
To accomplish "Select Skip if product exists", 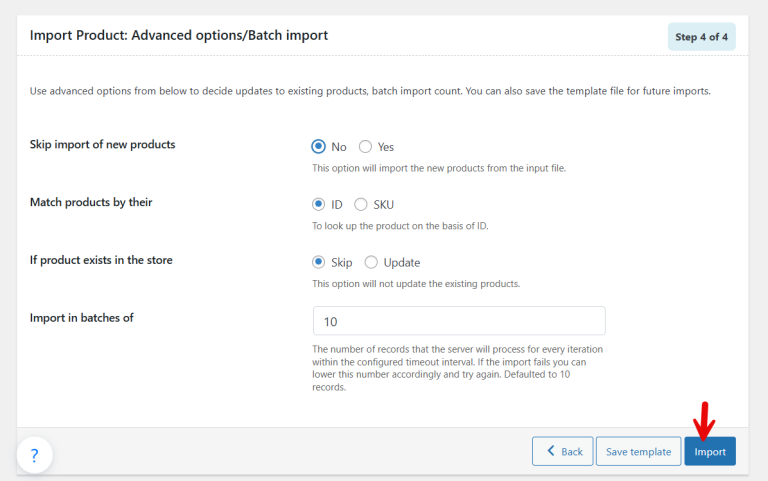I will tap(318, 262).
